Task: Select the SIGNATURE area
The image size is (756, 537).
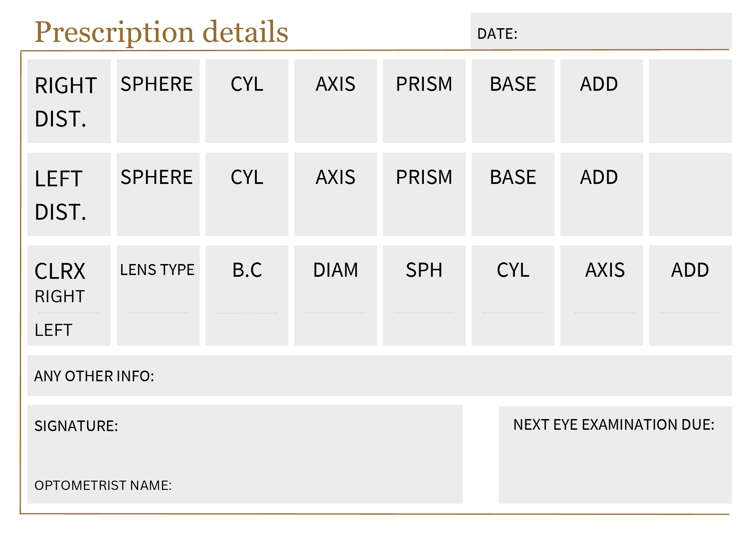Action: (x=245, y=454)
